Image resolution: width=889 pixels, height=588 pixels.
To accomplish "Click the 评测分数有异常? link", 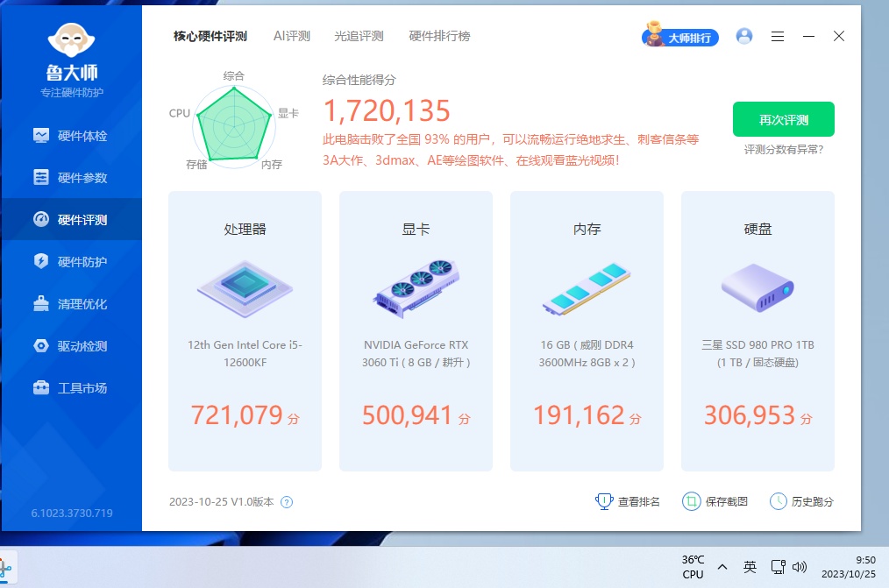I will tap(783, 150).
